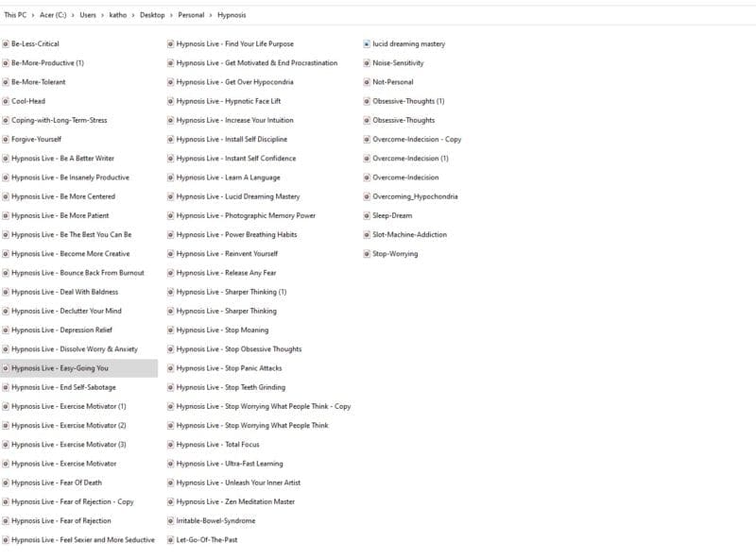Viewport: 756px width, 559px height.
Task: Click the icon beside Hypnosis Live - Stop Moaning
Action: (x=170, y=330)
